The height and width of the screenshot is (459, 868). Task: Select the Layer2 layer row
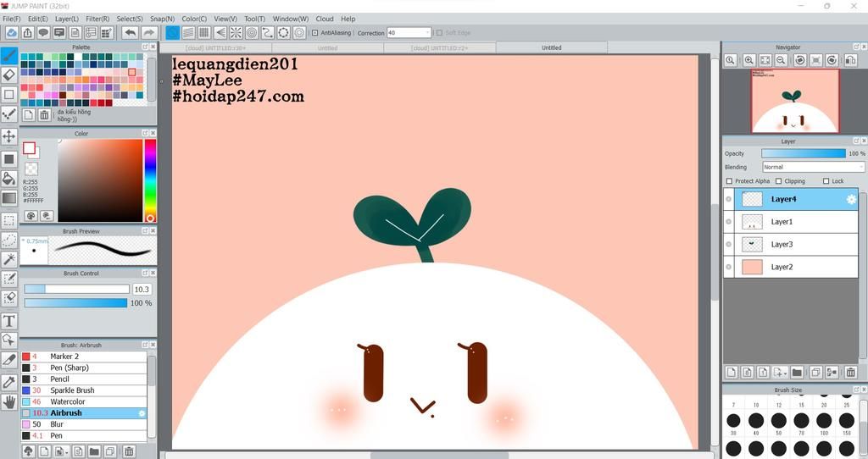click(791, 267)
